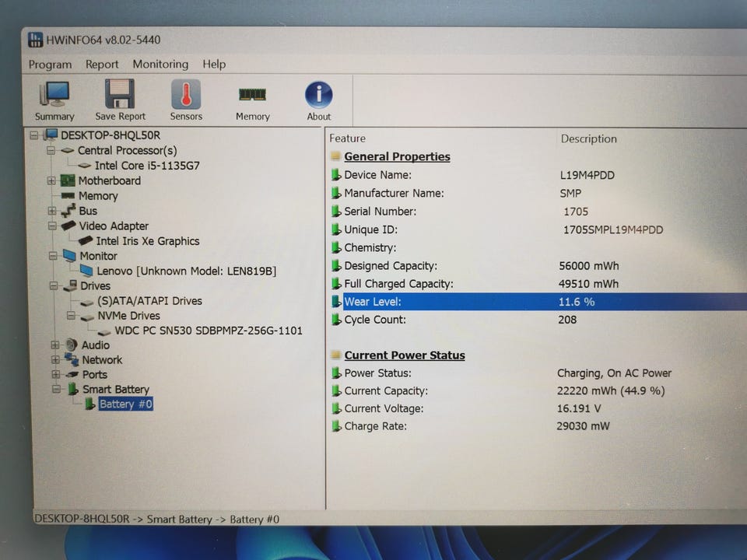Click the battery icon beside Device Name

[336, 175]
